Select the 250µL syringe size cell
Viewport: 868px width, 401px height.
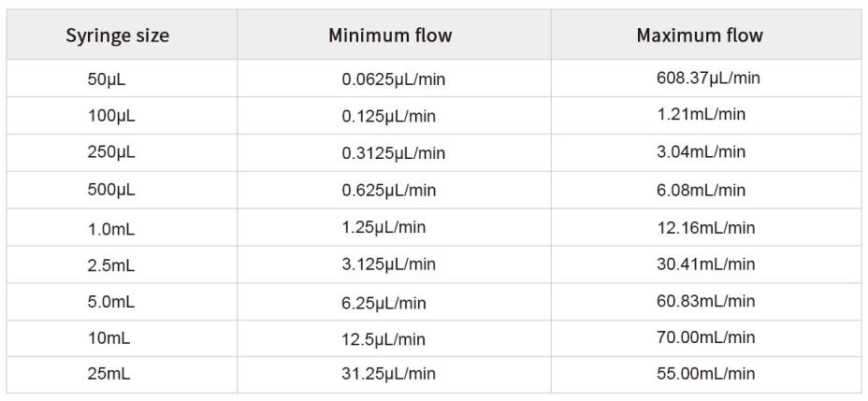pyautogui.click(x=111, y=153)
